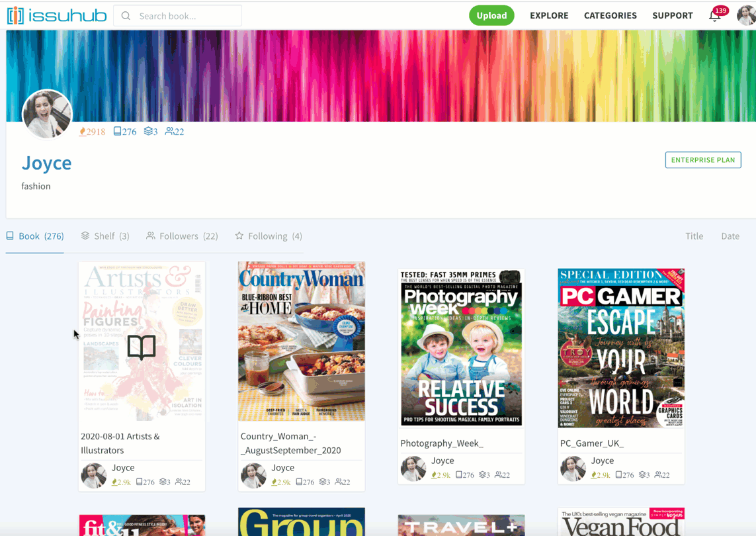Click 2.9k flame icon on PC Gamer card
756x536 pixels.
click(x=594, y=475)
